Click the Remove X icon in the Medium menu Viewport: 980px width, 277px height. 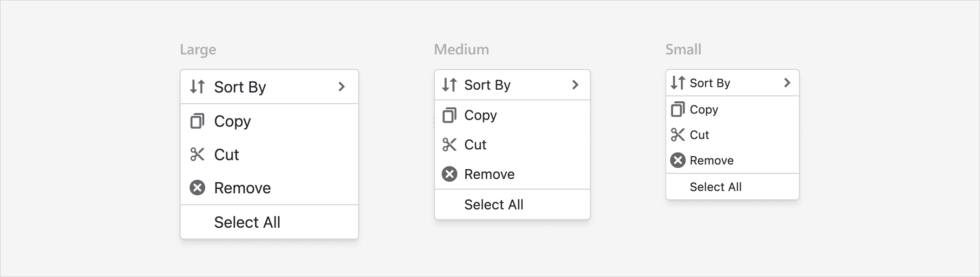450,174
